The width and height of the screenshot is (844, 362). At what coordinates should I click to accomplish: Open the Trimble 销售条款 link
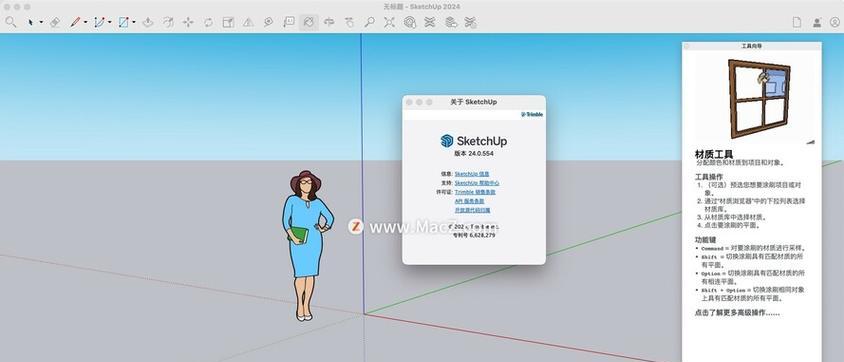tap(475, 192)
